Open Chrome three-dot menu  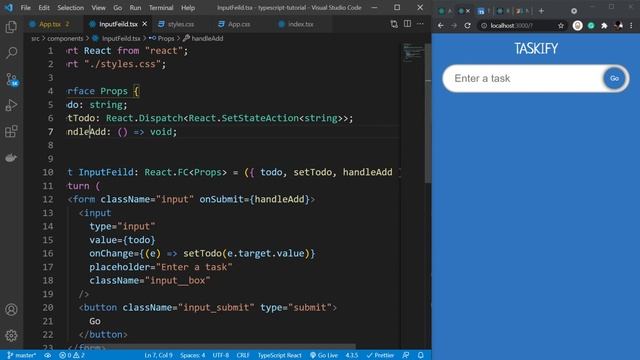click(x=631, y=26)
